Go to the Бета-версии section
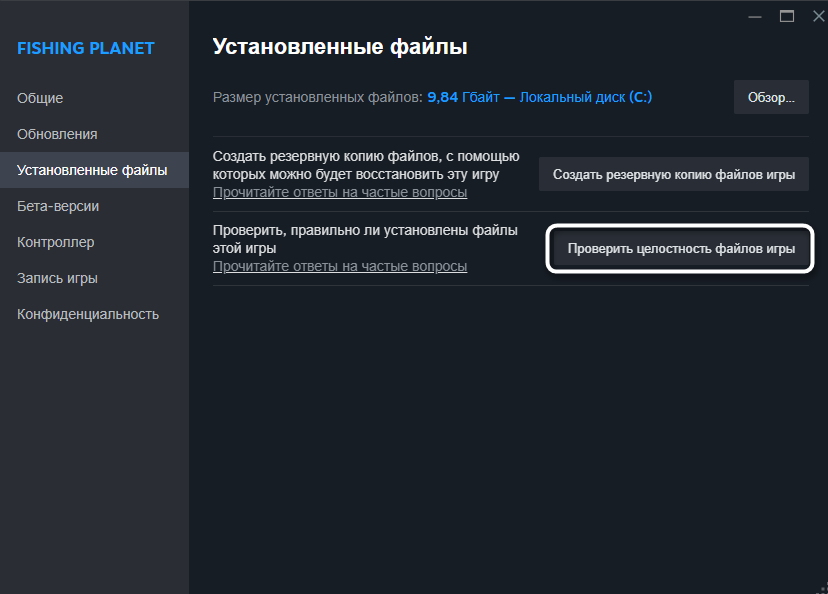The image size is (828, 594). [x=60, y=205]
